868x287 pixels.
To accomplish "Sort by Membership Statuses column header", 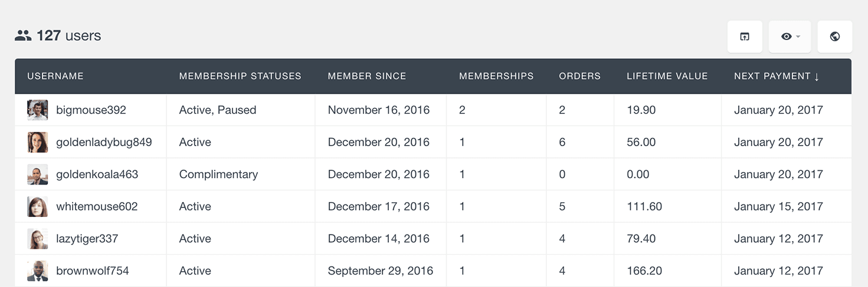I will pos(240,76).
